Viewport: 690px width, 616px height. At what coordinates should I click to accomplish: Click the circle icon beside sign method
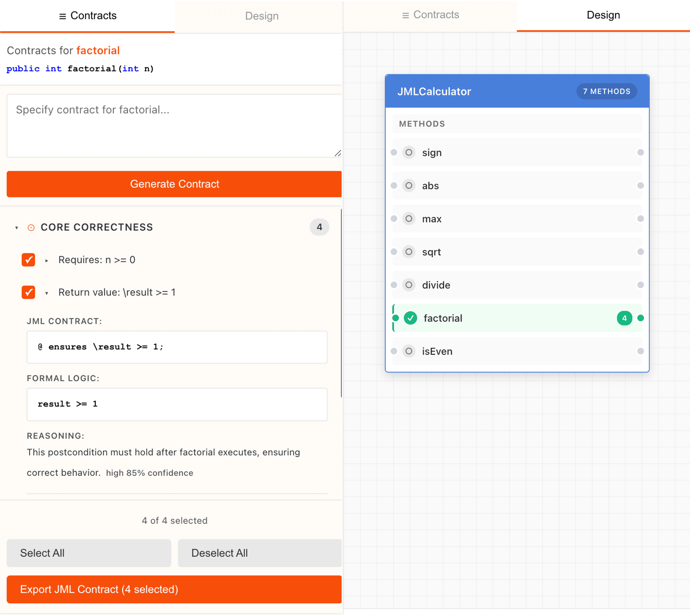tap(408, 152)
